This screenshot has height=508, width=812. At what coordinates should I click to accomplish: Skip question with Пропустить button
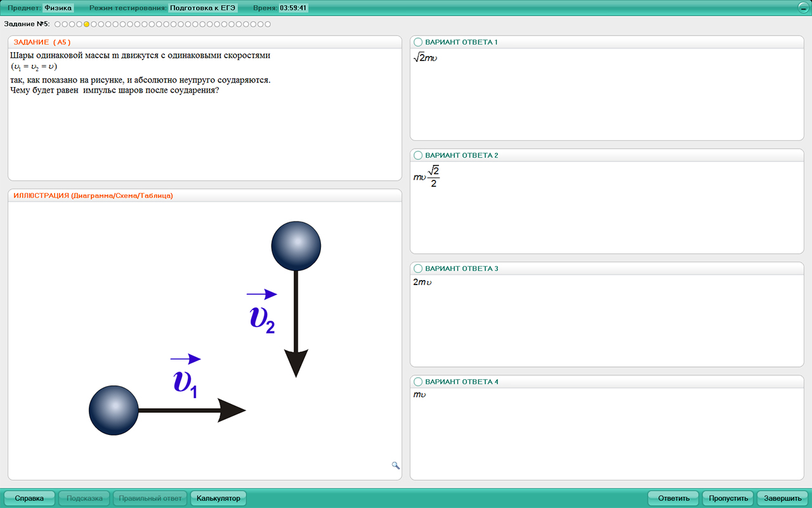pos(727,498)
